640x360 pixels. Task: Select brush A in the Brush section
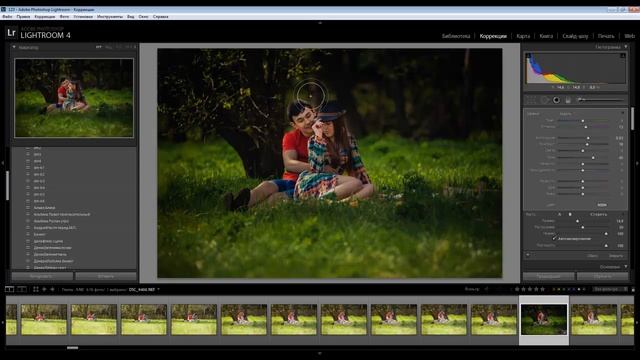point(560,214)
